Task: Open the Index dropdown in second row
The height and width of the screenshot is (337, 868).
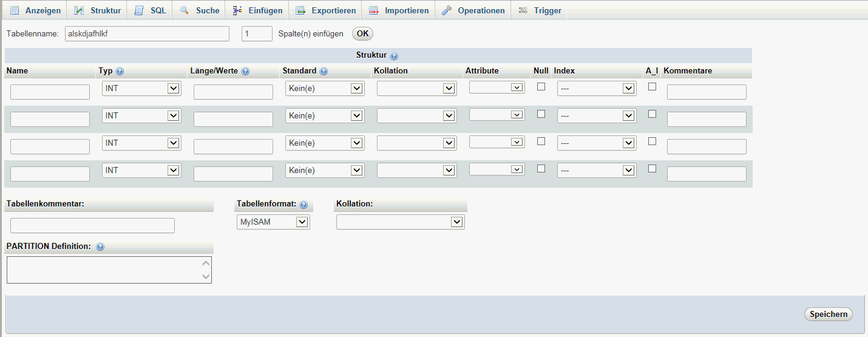Action: click(x=596, y=116)
